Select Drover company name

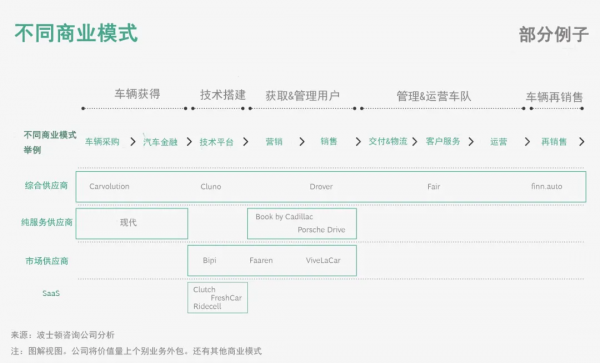coord(321,187)
